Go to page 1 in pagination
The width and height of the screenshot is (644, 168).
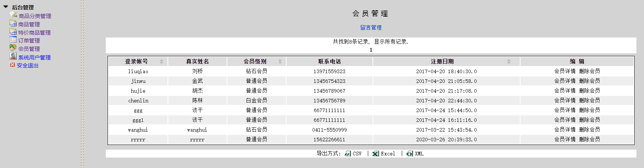371,50
